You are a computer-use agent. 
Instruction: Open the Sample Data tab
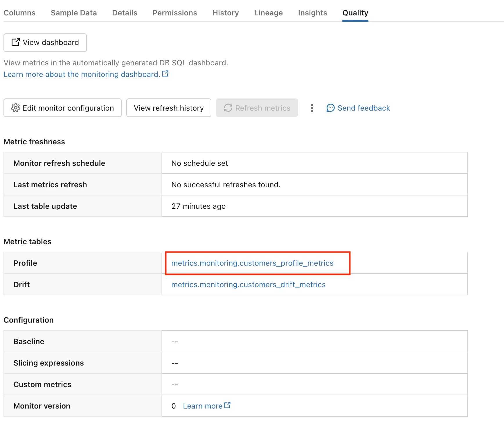[x=74, y=13]
